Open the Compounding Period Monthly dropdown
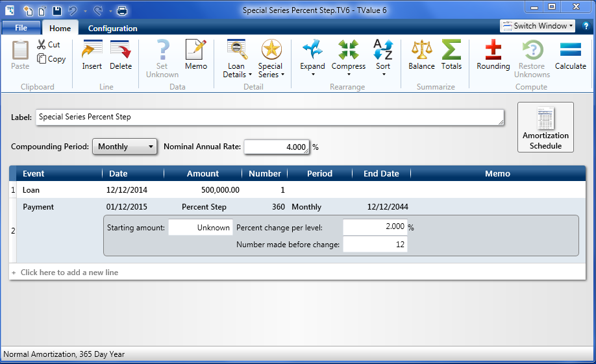 click(125, 146)
